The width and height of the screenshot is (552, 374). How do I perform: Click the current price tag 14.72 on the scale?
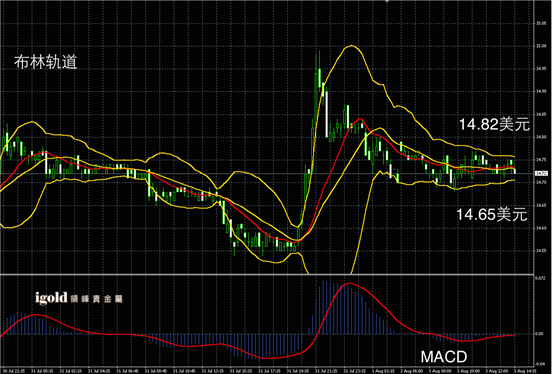(541, 173)
